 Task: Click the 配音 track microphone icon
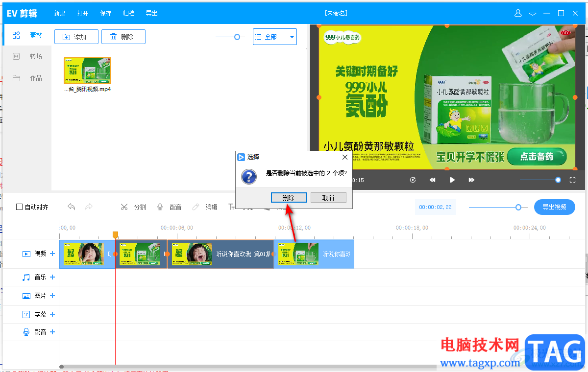click(26, 332)
